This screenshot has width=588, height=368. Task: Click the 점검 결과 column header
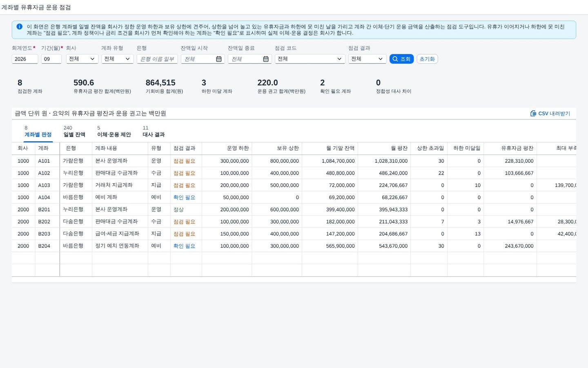point(186,148)
